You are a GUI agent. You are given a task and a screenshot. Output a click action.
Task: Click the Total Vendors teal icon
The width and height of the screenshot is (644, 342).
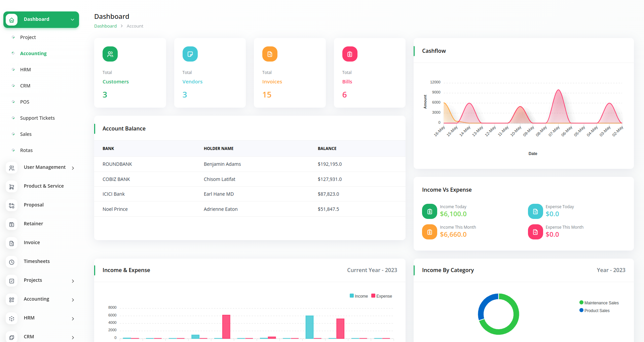click(x=190, y=54)
